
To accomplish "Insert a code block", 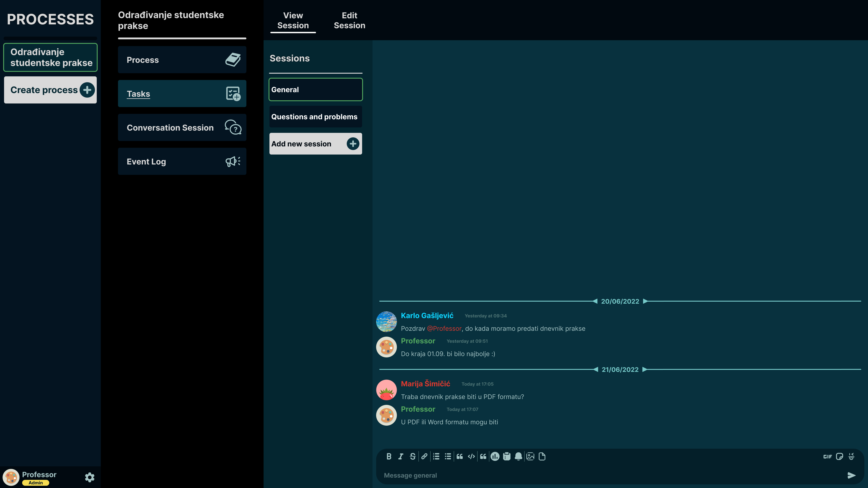I will (x=471, y=457).
